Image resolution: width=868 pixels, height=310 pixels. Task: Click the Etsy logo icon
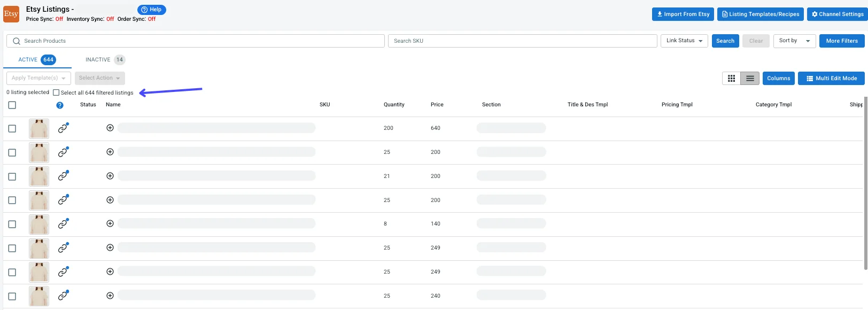(11, 14)
